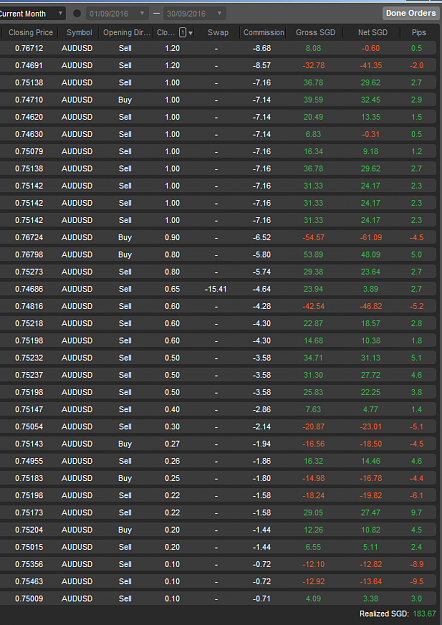Click the Done Orders button
This screenshot has height=625, width=442.
411,13
